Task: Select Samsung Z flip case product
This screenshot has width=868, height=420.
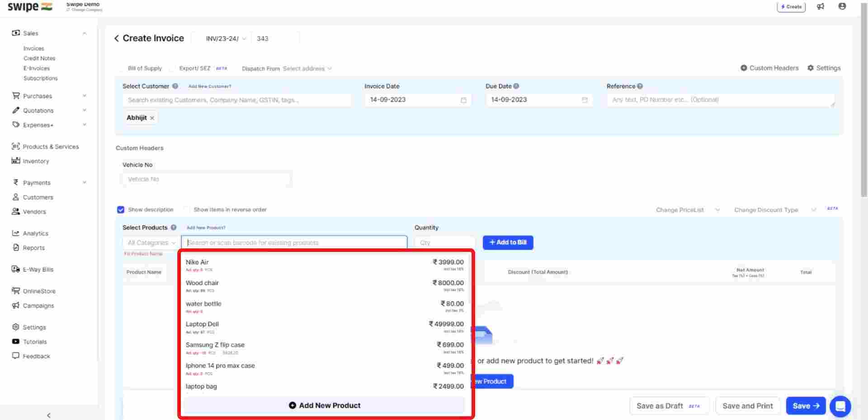Action: coord(325,347)
